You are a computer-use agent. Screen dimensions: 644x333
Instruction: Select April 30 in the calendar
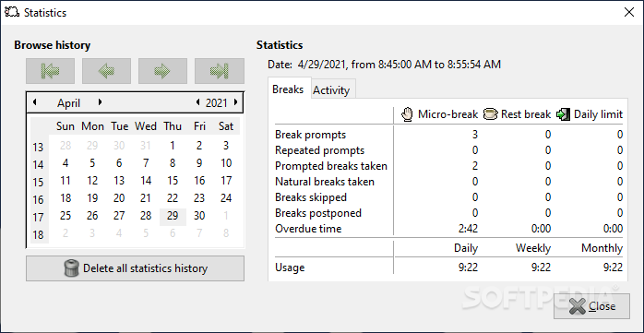tap(199, 216)
